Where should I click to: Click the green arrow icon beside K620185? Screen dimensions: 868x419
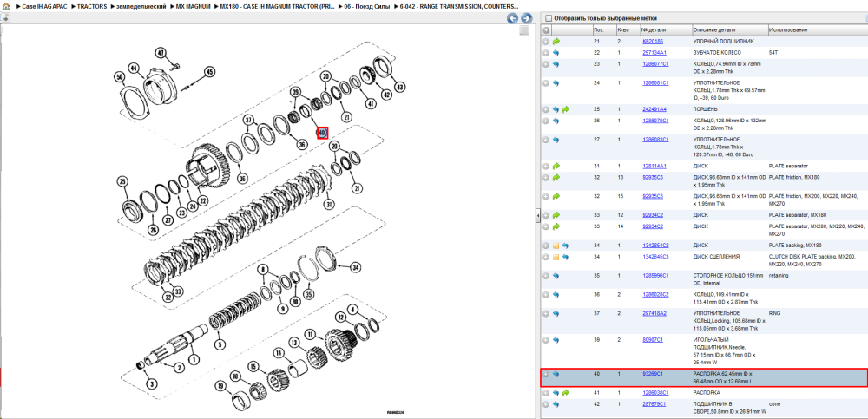[x=556, y=42]
